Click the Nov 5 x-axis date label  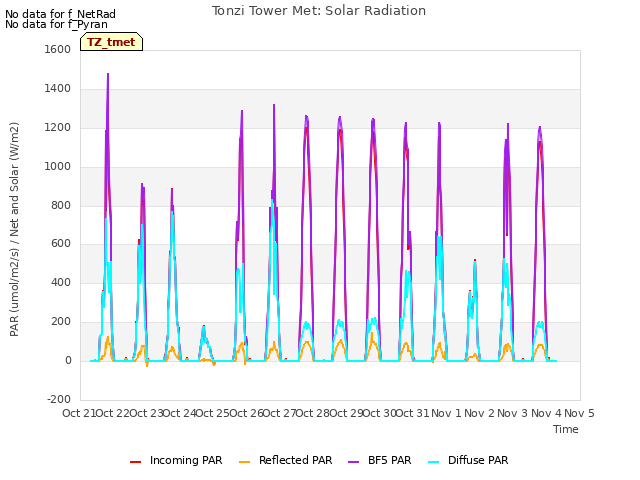point(580,413)
